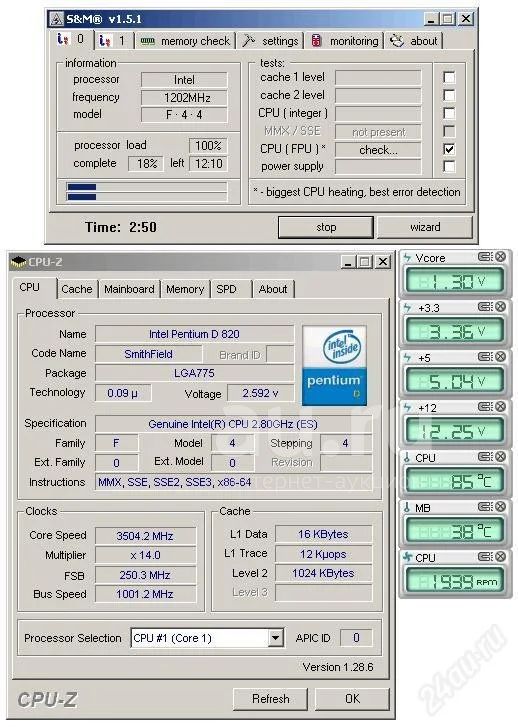Click the CPU-Z title bar chip icon
518x727 pixels.
[x=18, y=262]
